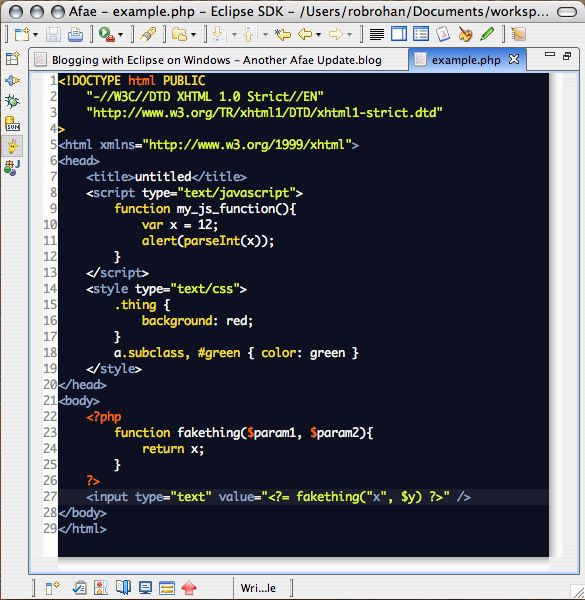Screen dimensions: 585x600
Task: Click the Print icon in toolbar
Action: click(75, 35)
